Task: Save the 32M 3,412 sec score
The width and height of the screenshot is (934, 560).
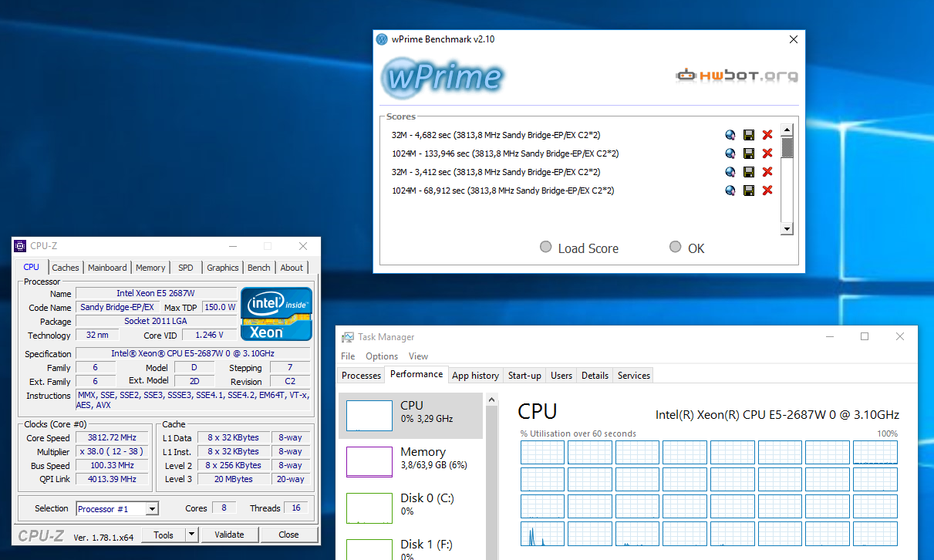Action: point(748,172)
